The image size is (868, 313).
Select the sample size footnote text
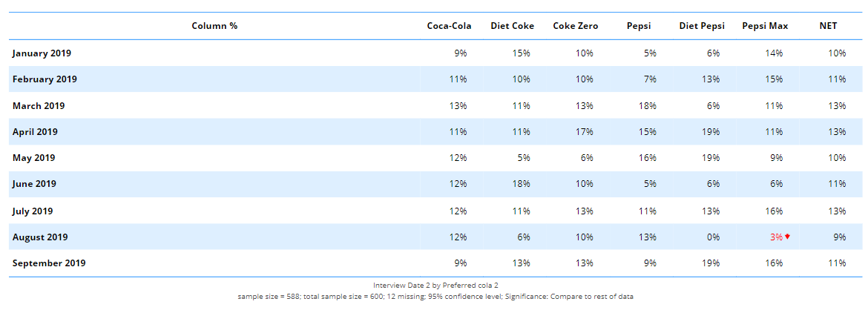pos(435,297)
